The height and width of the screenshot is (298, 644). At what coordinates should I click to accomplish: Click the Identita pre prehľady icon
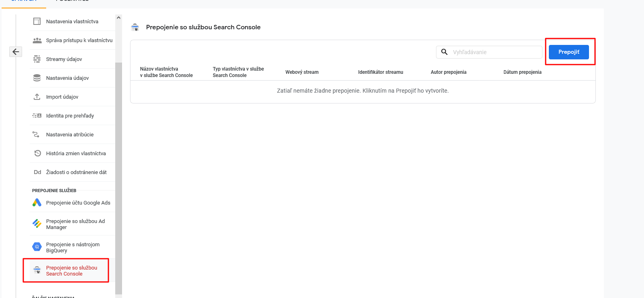37,116
